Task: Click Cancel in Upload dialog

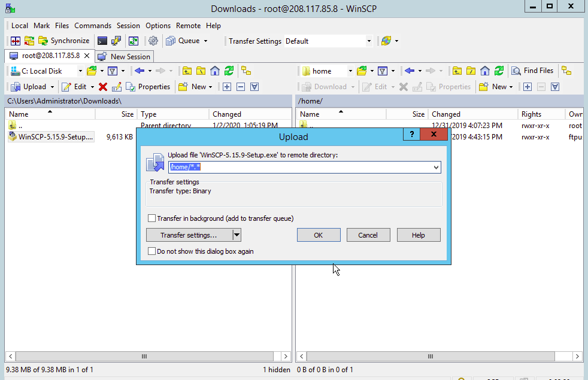Action: [368, 235]
